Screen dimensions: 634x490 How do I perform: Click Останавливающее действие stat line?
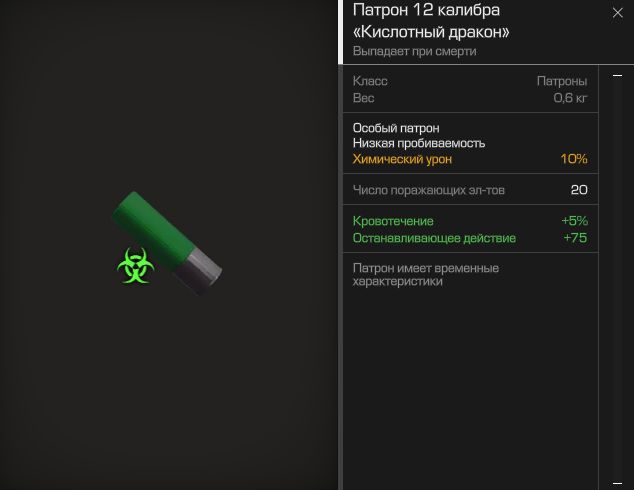pyautogui.click(x=470, y=238)
